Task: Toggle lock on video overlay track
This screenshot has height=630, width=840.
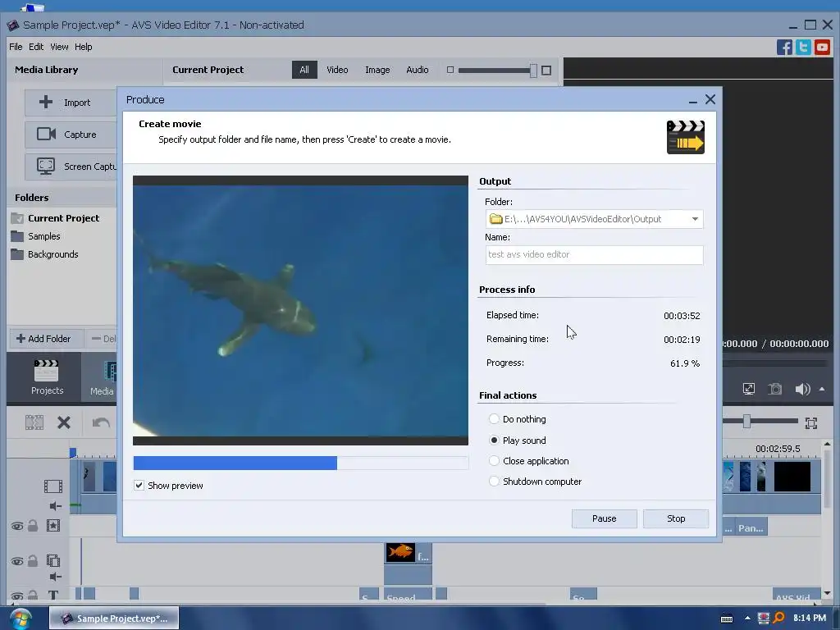Action: [x=33, y=560]
